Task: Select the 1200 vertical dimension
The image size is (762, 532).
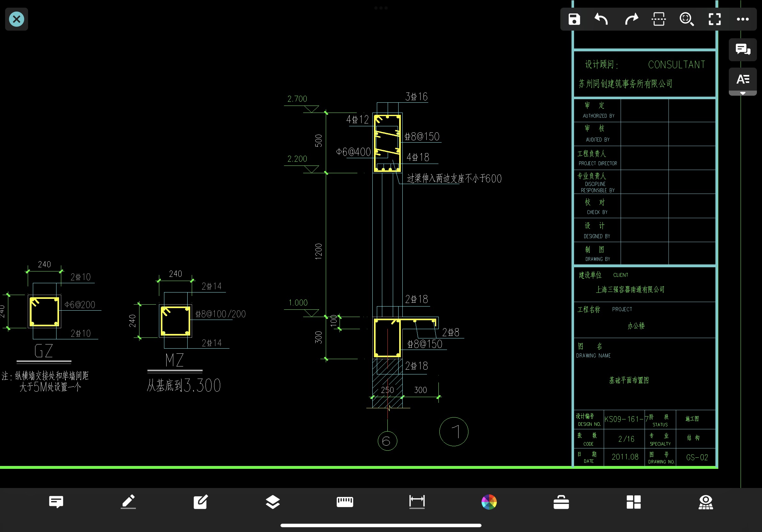Action: pyautogui.click(x=318, y=251)
